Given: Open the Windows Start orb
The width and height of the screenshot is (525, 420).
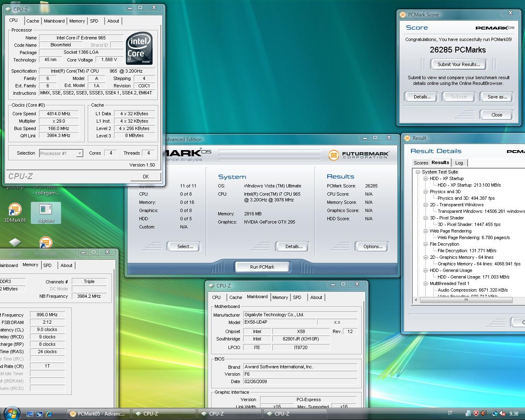Looking at the screenshot, I should pyautogui.click(x=11, y=413).
